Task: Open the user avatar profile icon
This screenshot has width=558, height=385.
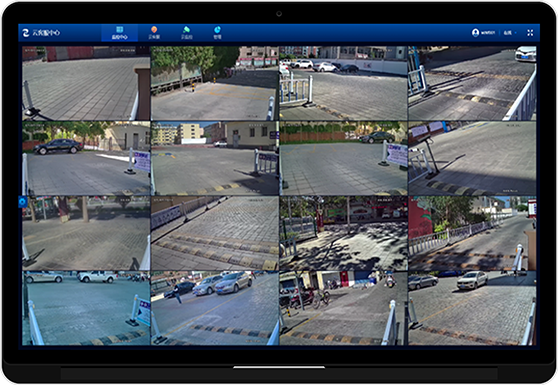Action: click(x=475, y=33)
